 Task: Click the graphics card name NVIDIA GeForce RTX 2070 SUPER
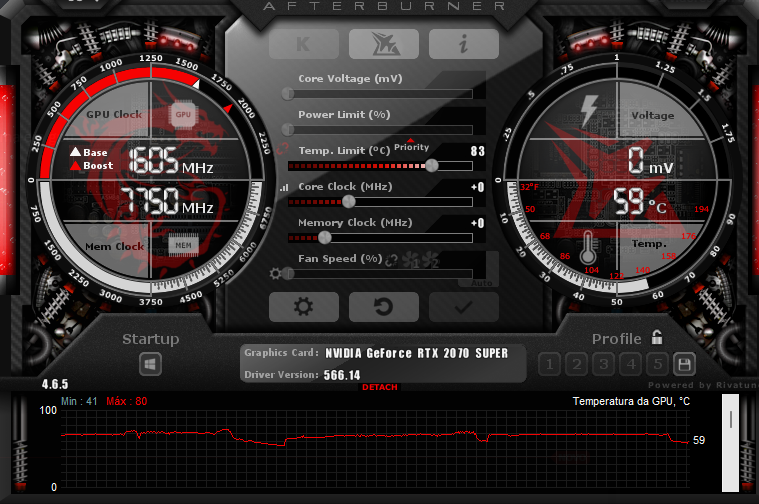click(416, 353)
